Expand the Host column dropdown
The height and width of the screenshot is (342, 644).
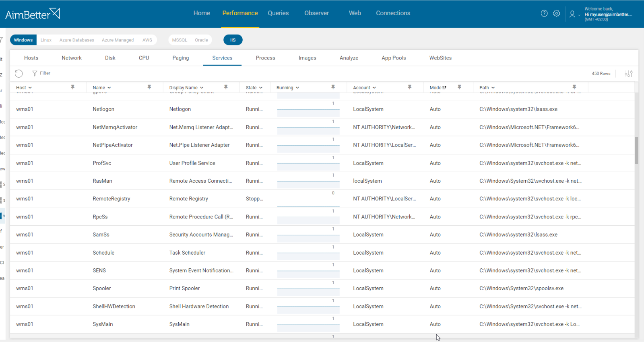[x=30, y=88]
